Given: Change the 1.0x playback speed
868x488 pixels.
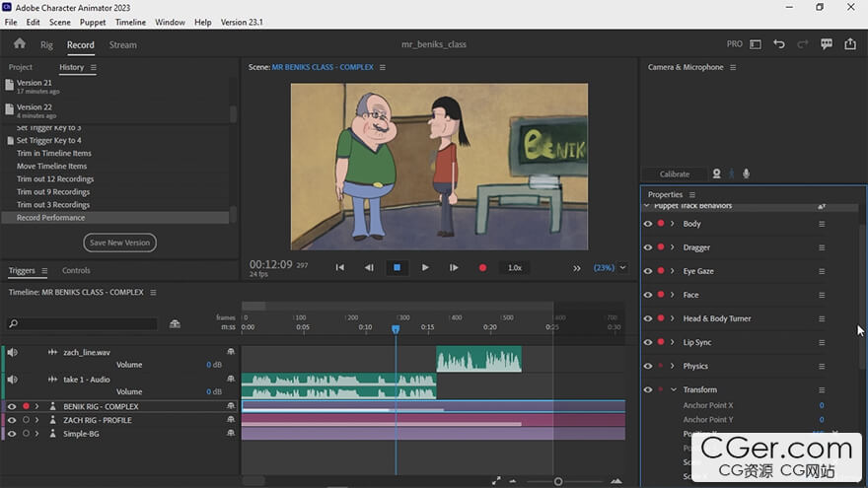Looking at the screenshot, I should [x=515, y=268].
